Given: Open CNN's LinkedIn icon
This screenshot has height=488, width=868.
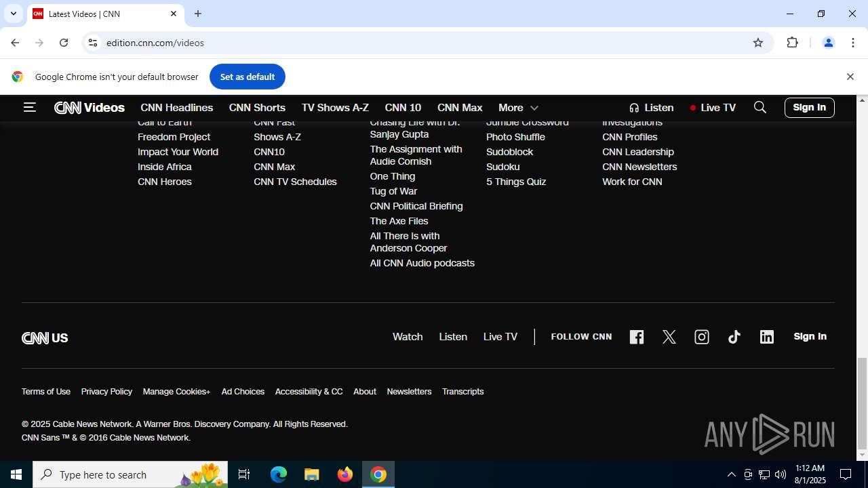Looking at the screenshot, I should click(x=767, y=337).
